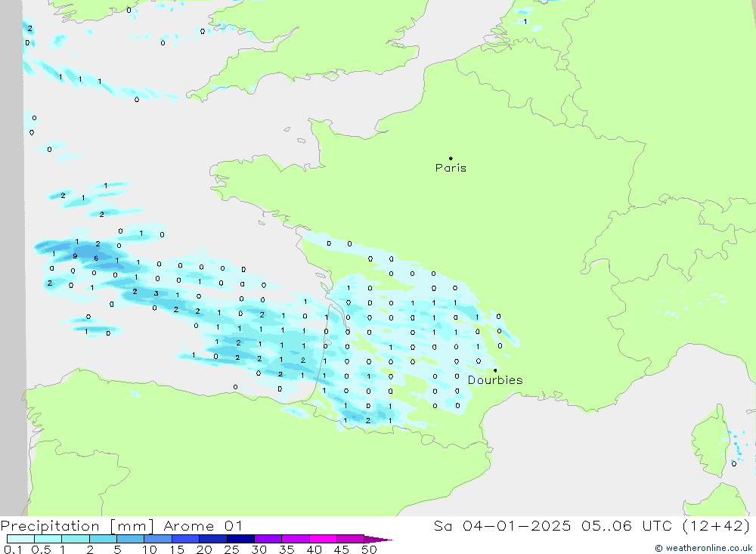The image size is (756, 554).
Task: Select the 2–5 mm legend swatch
Action: coord(103,539)
